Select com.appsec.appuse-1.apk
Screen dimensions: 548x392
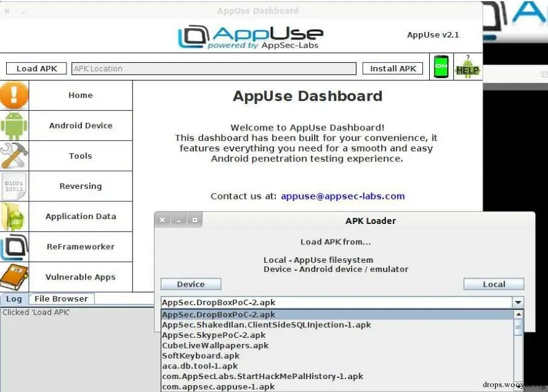click(x=337, y=386)
